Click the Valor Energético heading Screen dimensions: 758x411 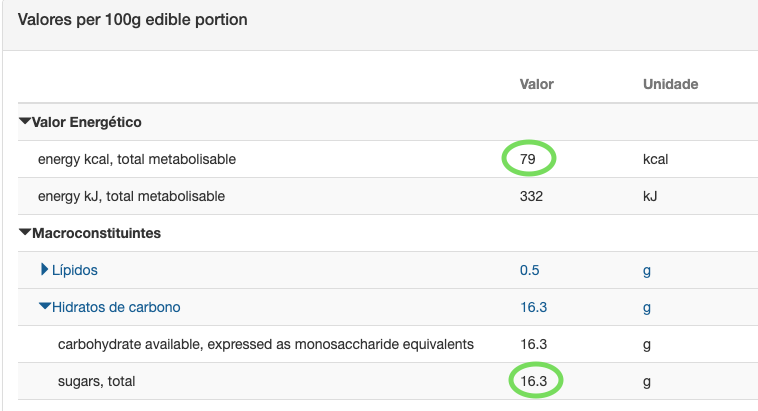pos(87,122)
